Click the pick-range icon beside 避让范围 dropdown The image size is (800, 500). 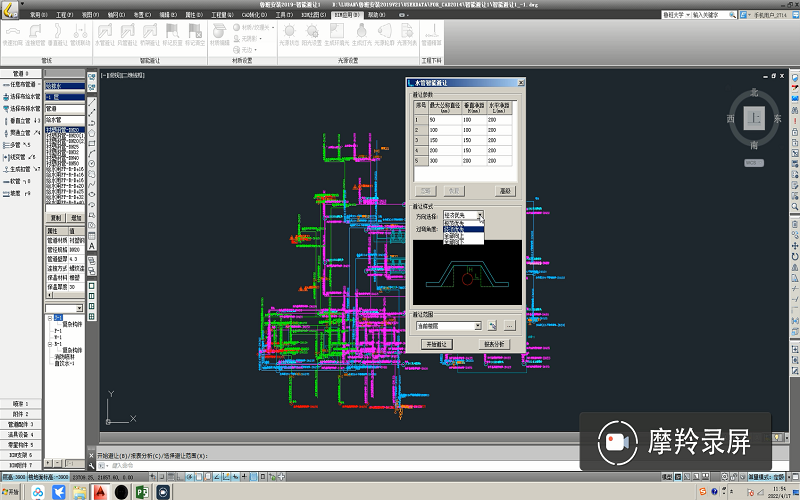(x=492, y=326)
